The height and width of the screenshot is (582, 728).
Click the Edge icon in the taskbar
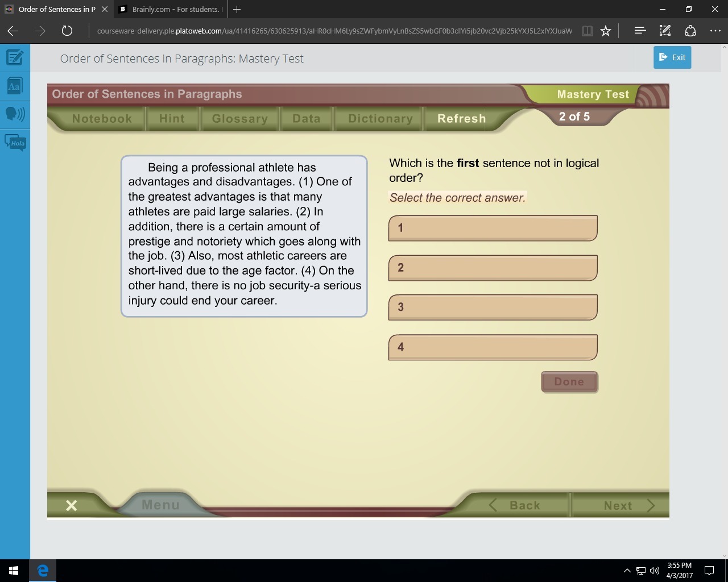(x=42, y=571)
